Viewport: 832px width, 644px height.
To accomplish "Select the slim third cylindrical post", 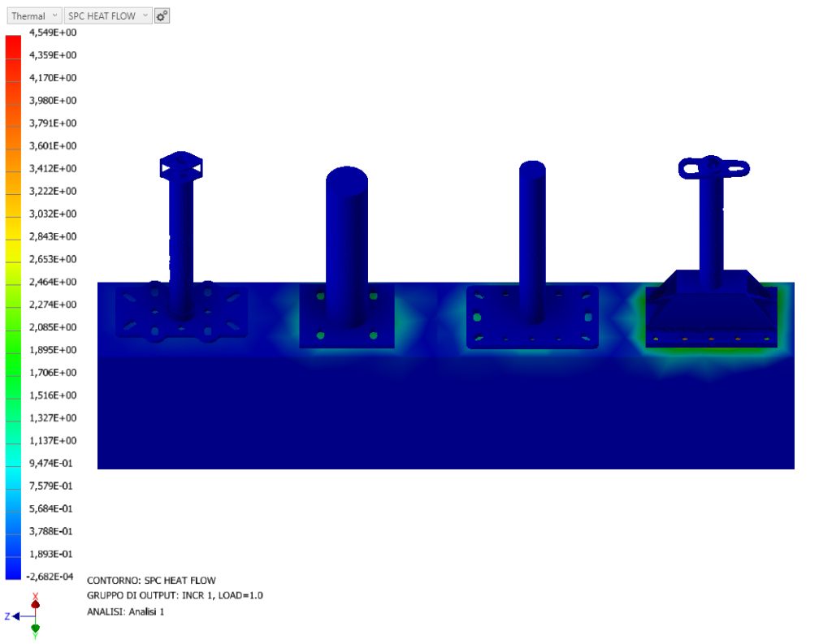I will [x=532, y=241].
